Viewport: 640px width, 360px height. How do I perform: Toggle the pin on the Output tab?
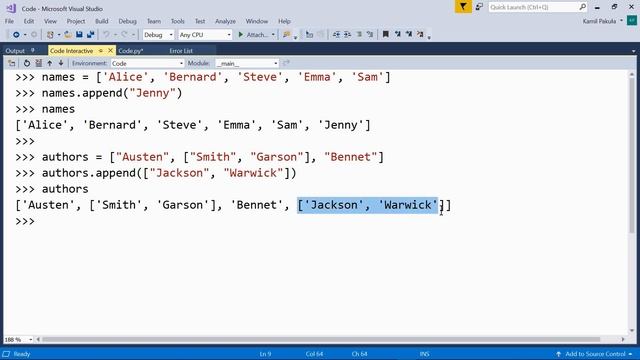[x=33, y=51]
